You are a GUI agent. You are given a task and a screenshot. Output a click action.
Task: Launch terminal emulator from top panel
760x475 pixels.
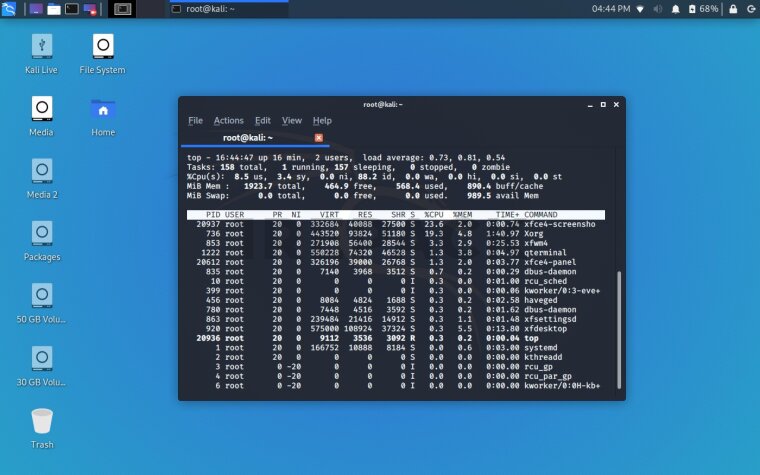[x=72, y=9]
